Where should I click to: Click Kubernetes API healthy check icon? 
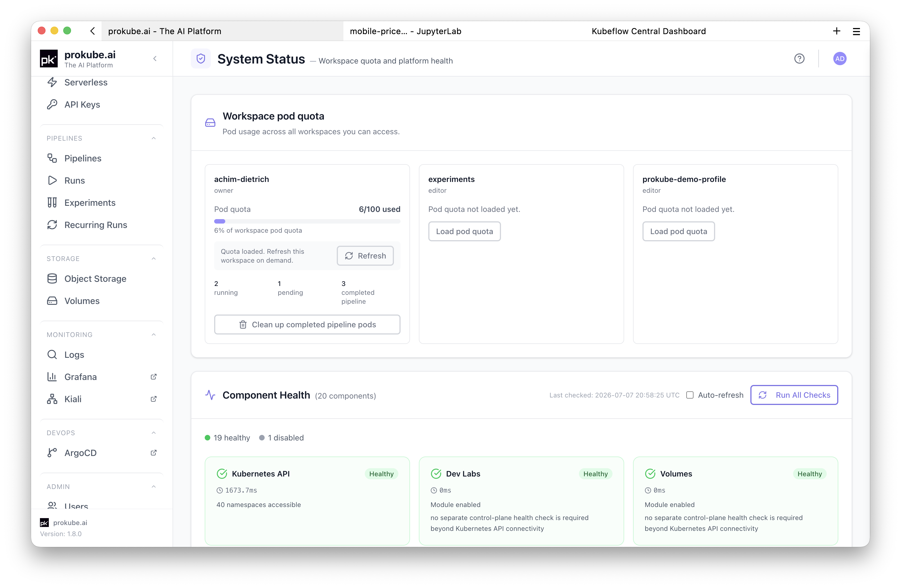pyautogui.click(x=222, y=474)
